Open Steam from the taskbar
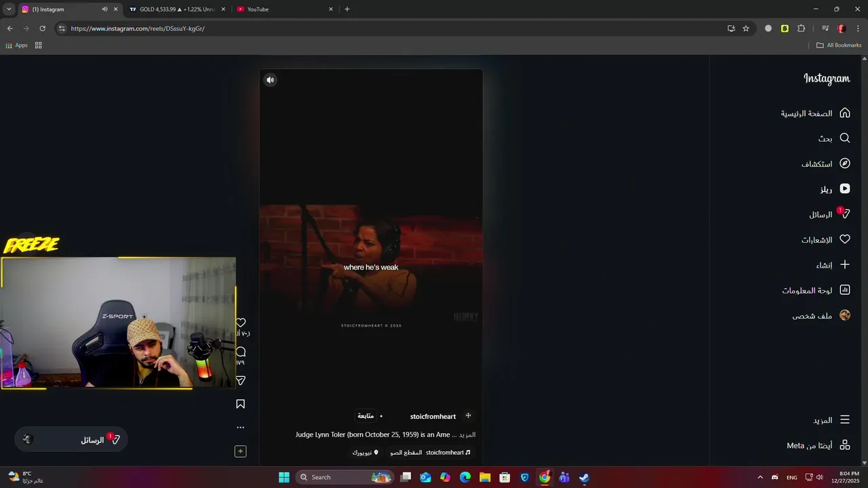This screenshot has width=868, height=488. coord(584,477)
